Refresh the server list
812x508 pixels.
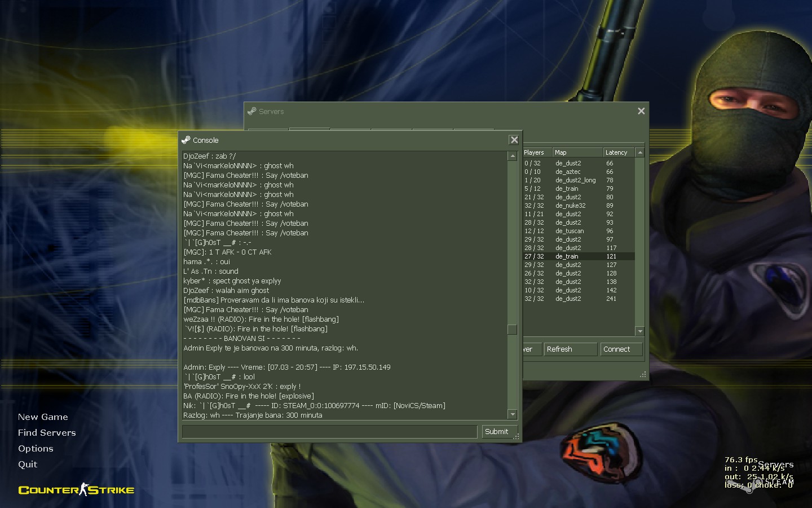pyautogui.click(x=570, y=349)
